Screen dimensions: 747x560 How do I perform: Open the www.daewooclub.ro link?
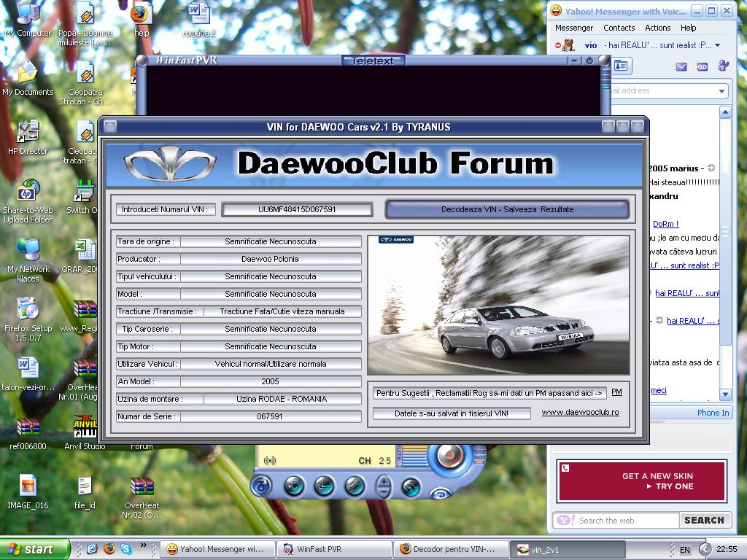tap(580, 413)
